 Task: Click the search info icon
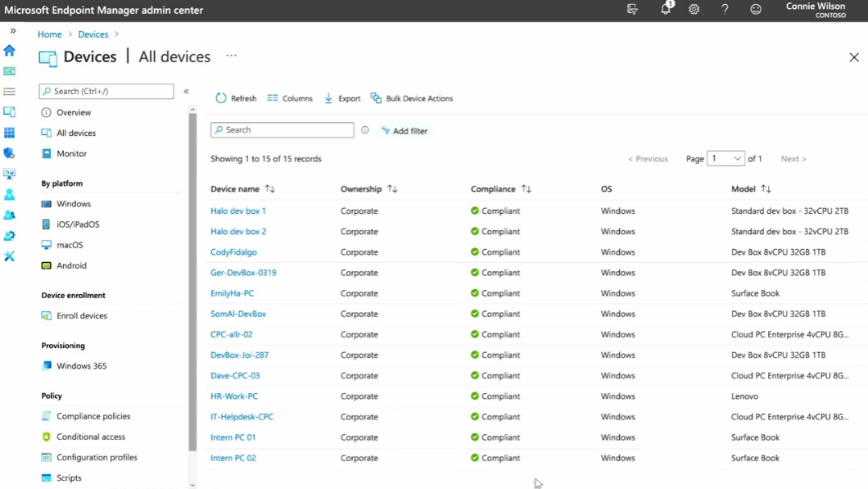click(x=365, y=130)
